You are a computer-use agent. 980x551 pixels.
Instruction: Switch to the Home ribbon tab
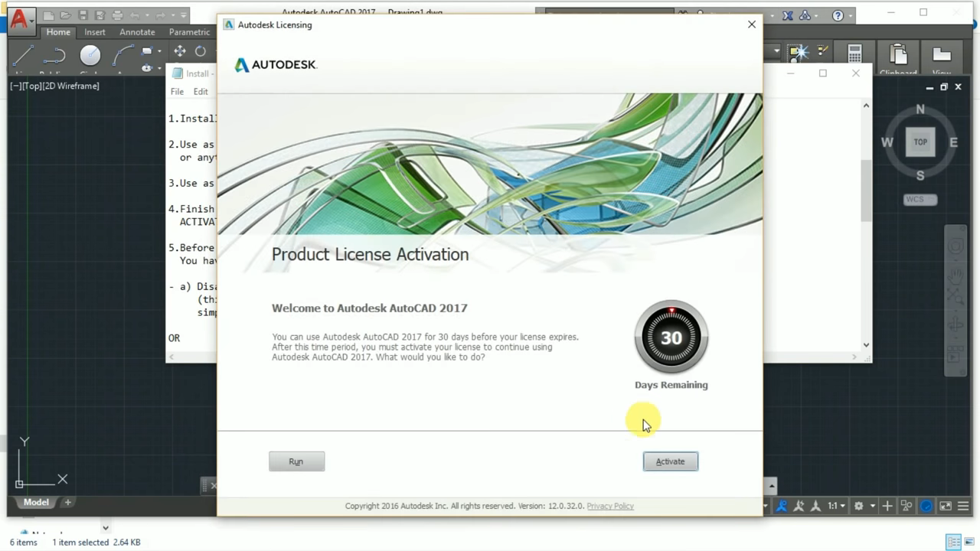click(58, 32)
